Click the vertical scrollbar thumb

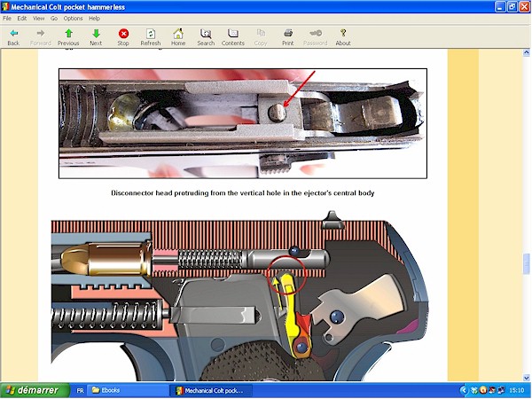526,263
